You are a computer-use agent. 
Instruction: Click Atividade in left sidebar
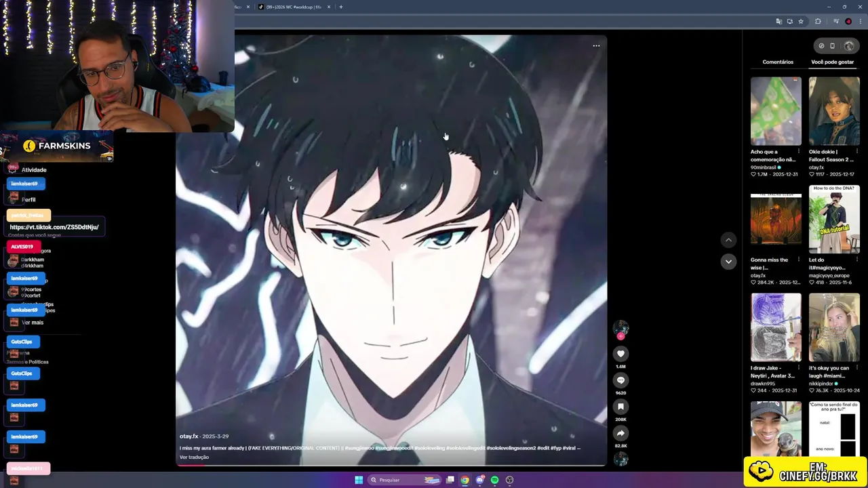pyautogui.click(x=34, y=170)
